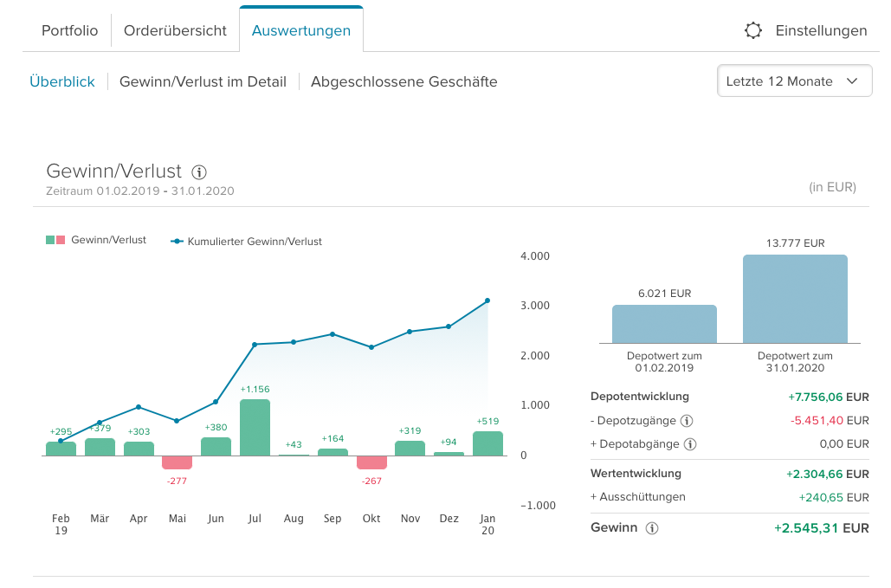Click the Depotentwicklung value +7.756,06 EUR

coord(829,397)
